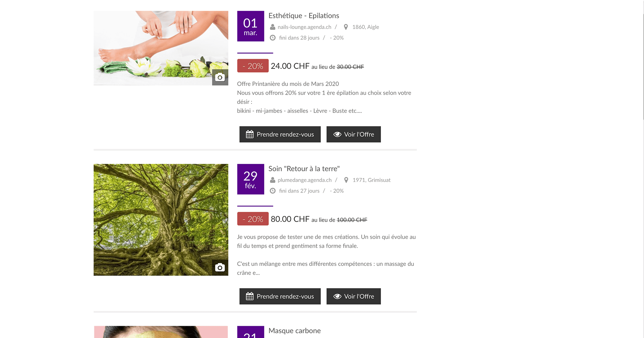Click user icon beside plumedange.agenda.ch
Screen dimensions: 644x338
click(272, 180)
